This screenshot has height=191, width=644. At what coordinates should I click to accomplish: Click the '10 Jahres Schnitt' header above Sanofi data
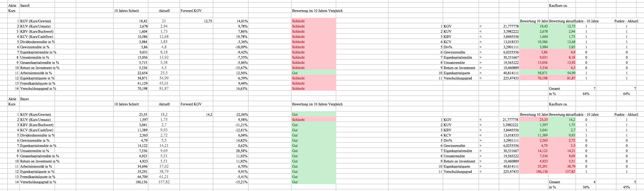click(x=127, y=11)
